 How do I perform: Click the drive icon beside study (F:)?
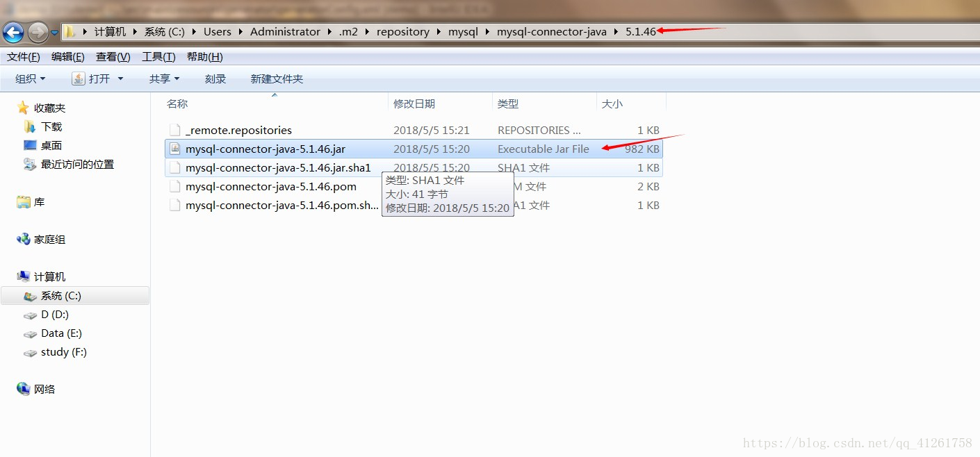click(x=30, y=352)
